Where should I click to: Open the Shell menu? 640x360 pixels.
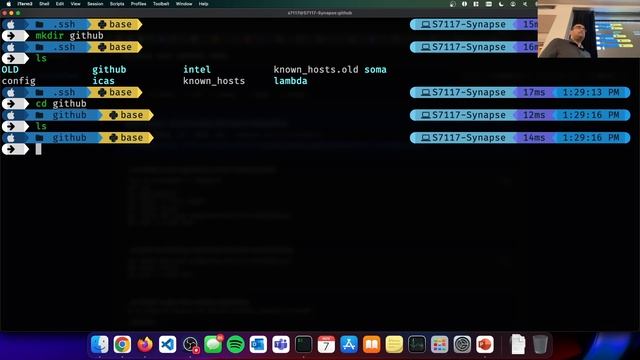pos(44,4)
